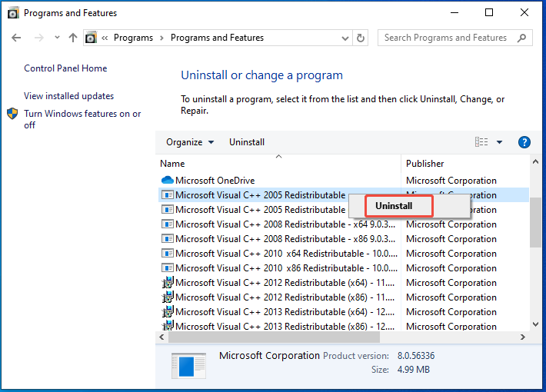This screenshot has height=392, width=546.
Task: Open the More view options arrow
Action: pyautogui.click(x=499, y=142)
